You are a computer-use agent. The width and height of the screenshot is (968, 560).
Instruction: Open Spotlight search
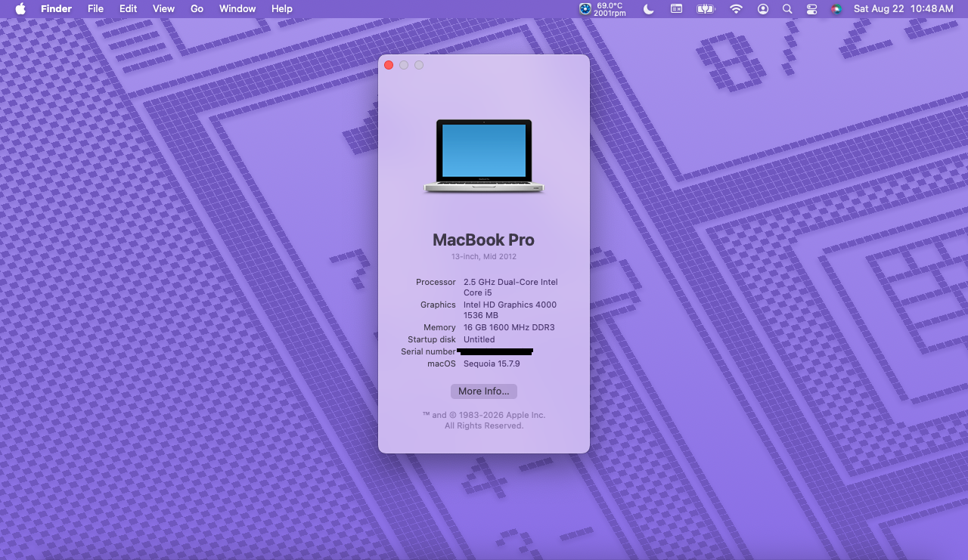[787, 9]
